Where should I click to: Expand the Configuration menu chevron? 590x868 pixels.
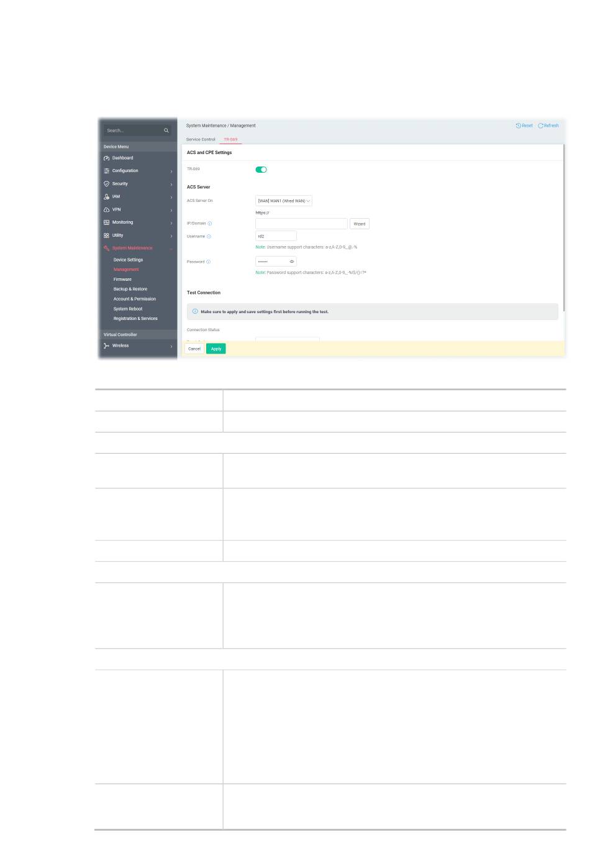tap(171, 171)
